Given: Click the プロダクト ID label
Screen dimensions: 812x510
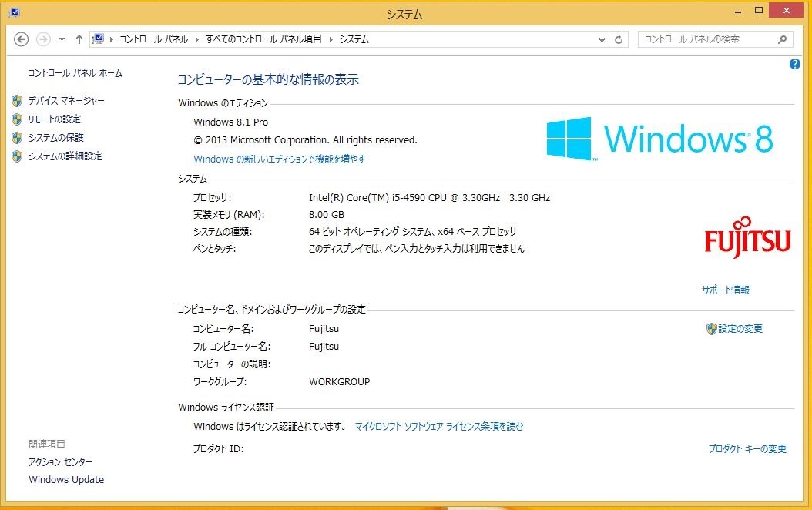Looking at the screenshot, I should 218,449.
